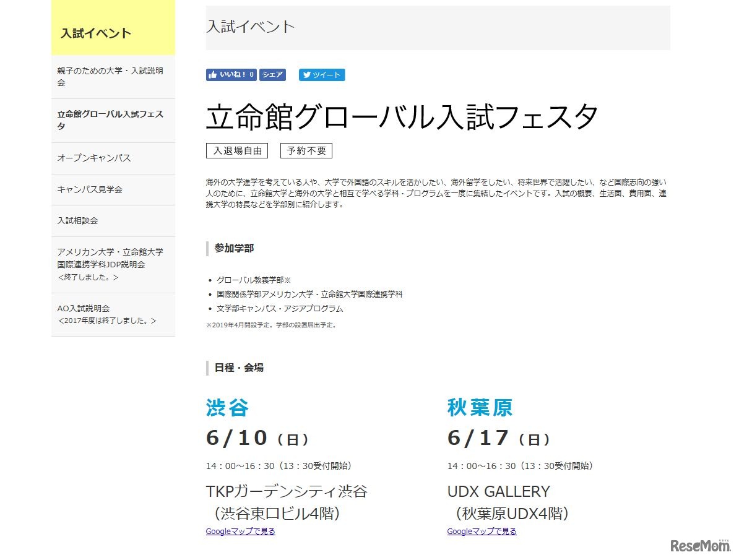Open オープンキャンパス sidebar item
The height and width of the screenshot is (560, 739).
[x=113, y=158]
